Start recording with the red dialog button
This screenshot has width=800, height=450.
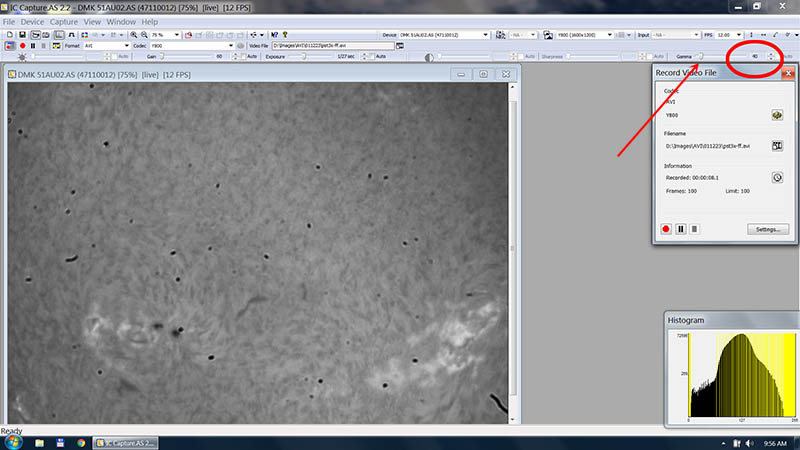pyautogui.click(x=667, y=229)
